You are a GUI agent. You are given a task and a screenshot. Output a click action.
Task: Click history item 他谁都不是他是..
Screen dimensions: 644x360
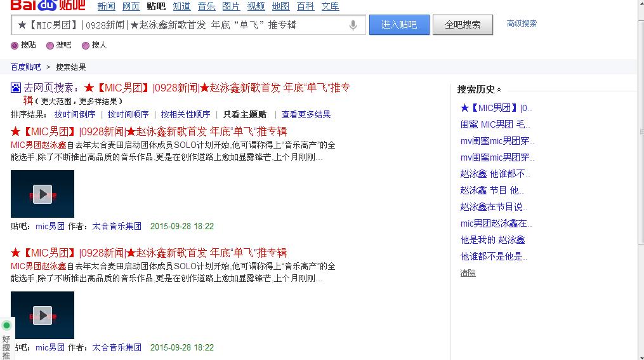point(494,257)
